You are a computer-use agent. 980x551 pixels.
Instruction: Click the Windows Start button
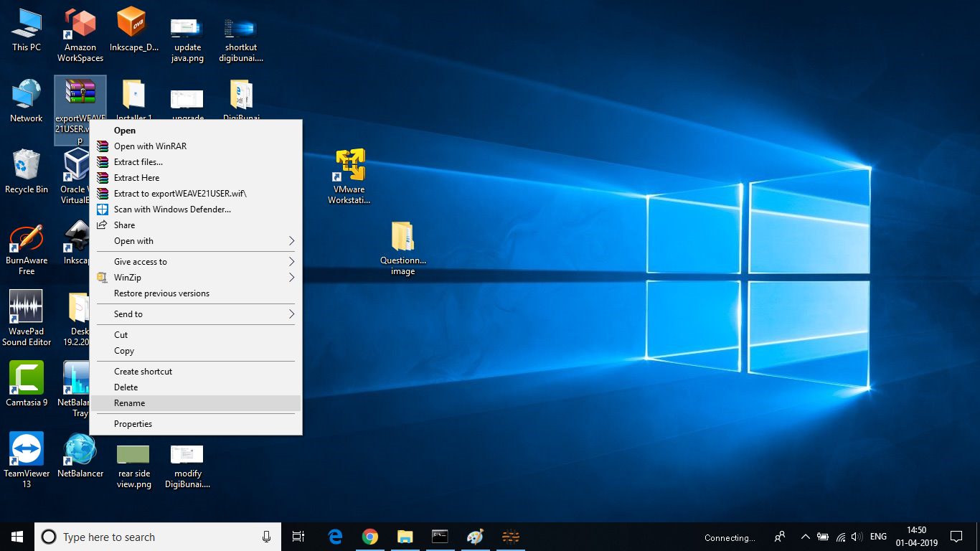click(17, 537)
